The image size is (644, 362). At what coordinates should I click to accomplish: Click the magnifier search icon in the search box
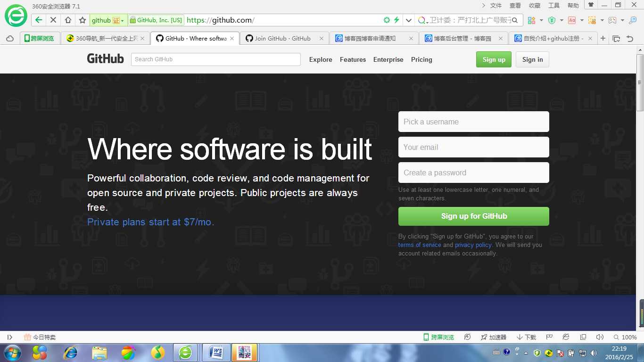click(x=514, y=20)
